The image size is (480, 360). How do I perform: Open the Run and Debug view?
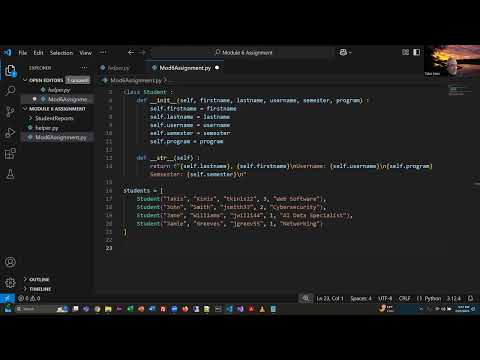(x=10, y=133)
